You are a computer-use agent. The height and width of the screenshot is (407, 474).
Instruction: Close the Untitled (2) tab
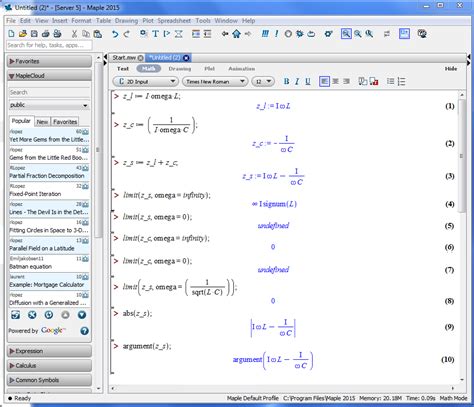point(186,58)
